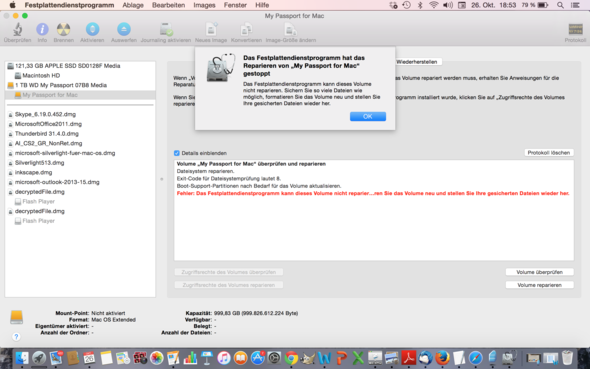Open Safari from the Dock
This screenshot has width=590, height=369.
(x=476, y=358)
